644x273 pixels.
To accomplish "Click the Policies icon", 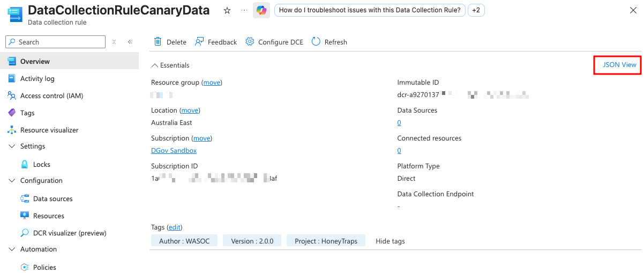I will click(25, 267).
